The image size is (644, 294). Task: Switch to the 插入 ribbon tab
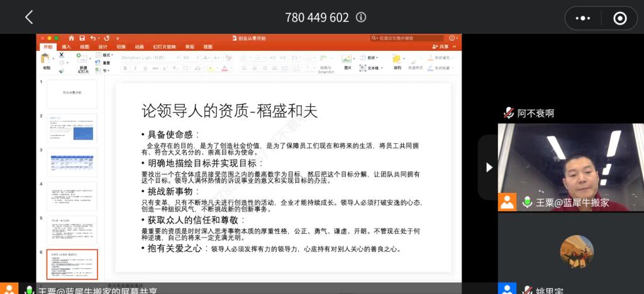point(66,46)
